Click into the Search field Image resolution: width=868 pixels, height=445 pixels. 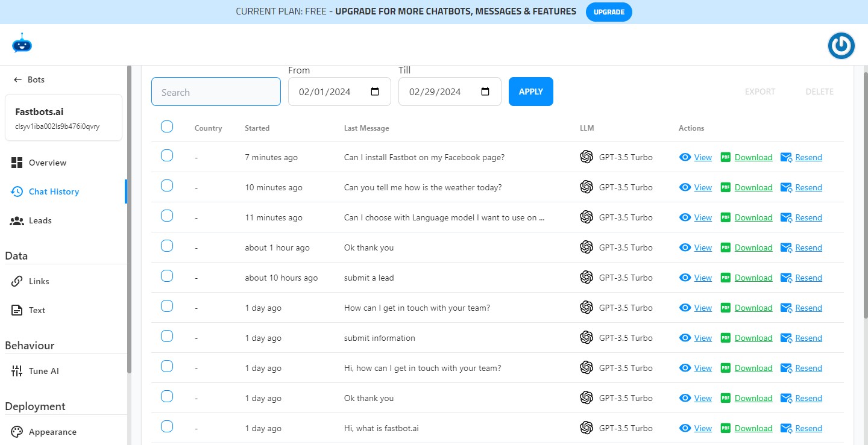pos(216,92)
